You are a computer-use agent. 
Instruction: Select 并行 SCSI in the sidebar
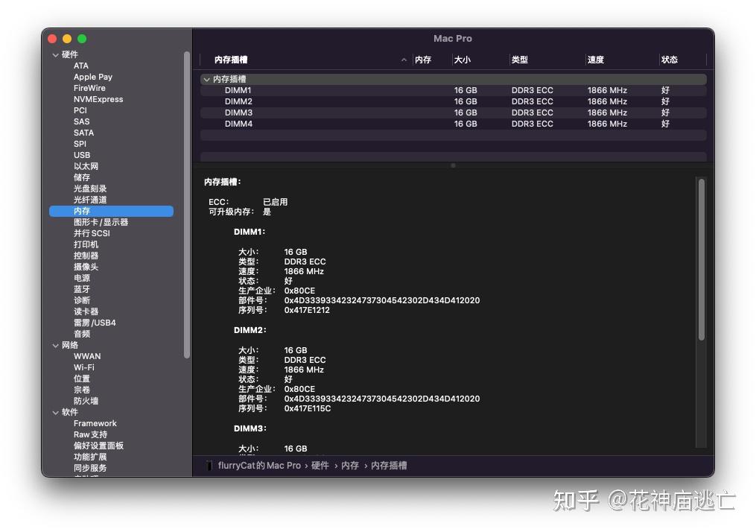pos(92,233)
